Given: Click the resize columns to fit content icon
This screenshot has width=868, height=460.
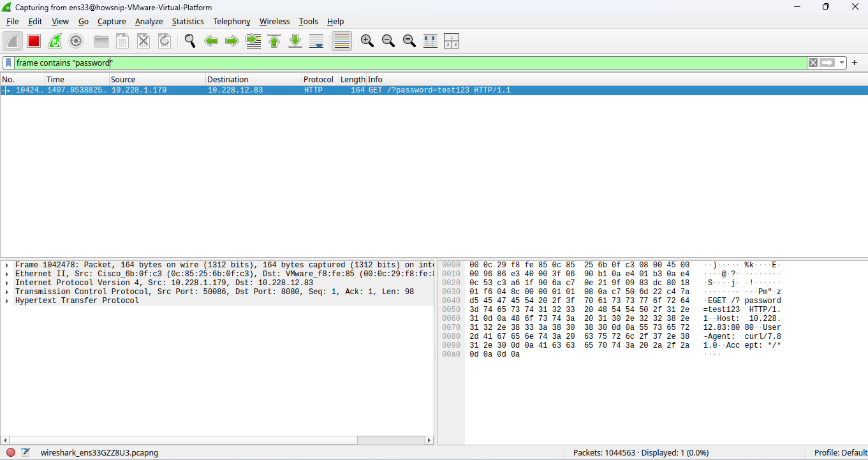Looking at the screenshot, I should pos(430,41).
